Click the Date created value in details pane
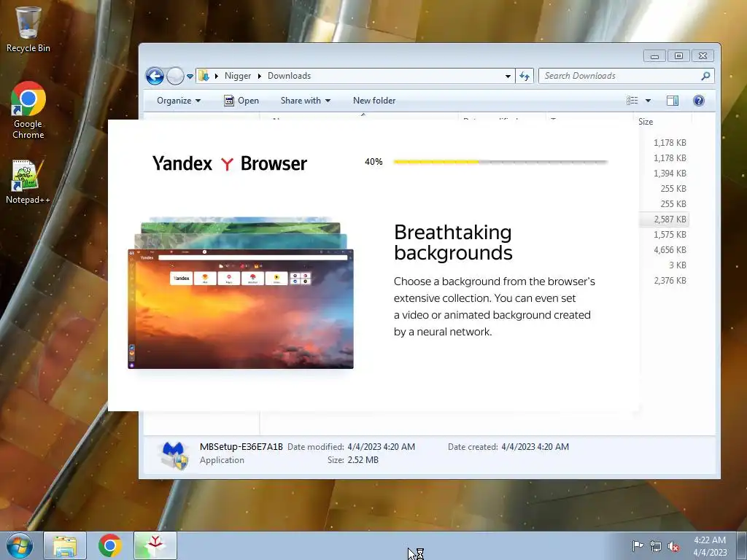The height and width of the screenshot is (560, 747). (x=535, y=447)
